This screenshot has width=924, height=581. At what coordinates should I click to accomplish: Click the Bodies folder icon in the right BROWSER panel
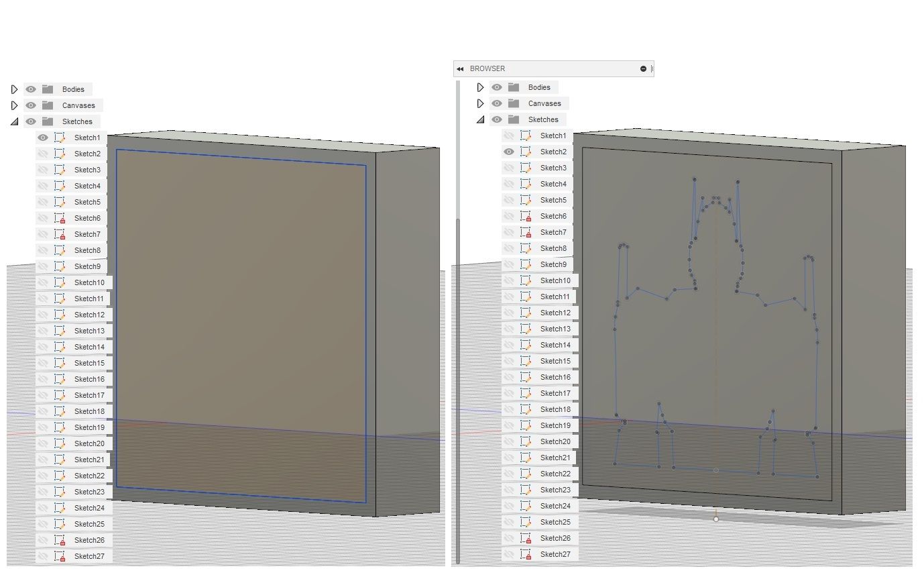(x=514, y=87)
